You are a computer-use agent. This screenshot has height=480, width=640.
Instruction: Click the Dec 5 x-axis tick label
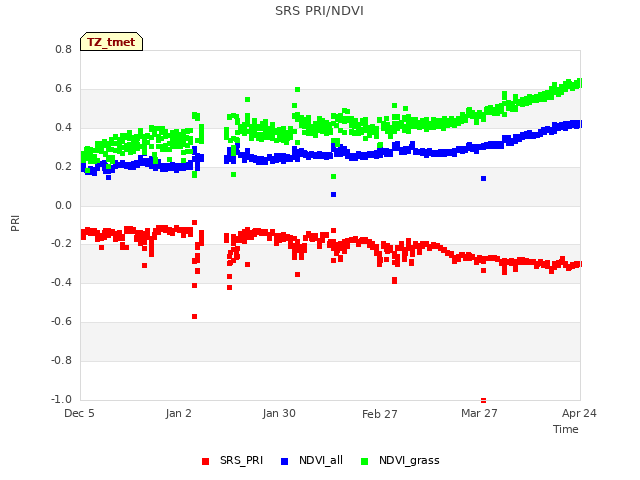coord(79,413)
